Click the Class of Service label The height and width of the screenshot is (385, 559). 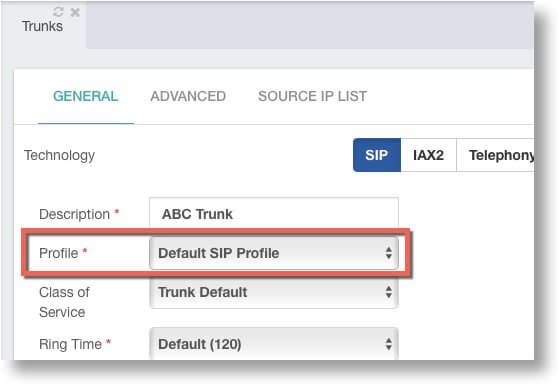[x=64, y=302]
